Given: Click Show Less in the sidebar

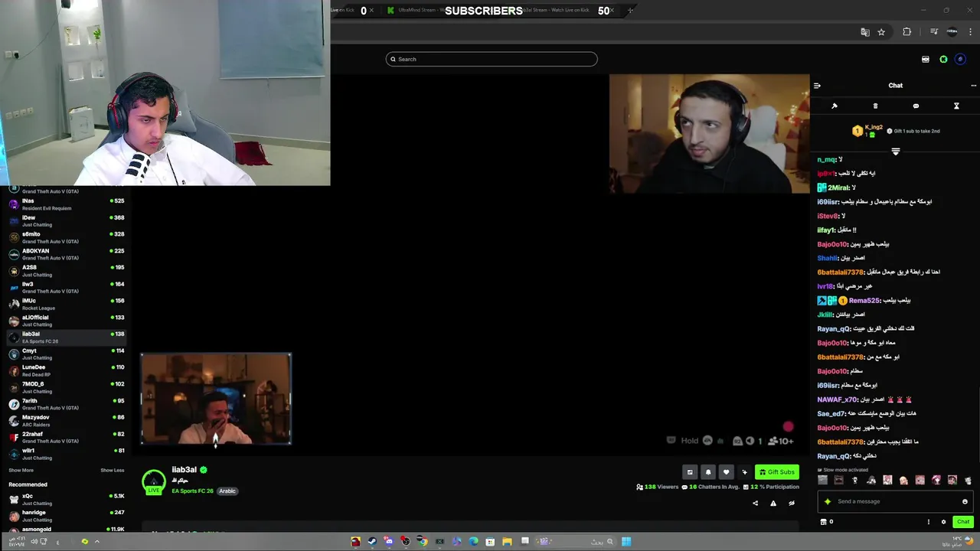Looking at the screenshot, I should click(112, 470).
